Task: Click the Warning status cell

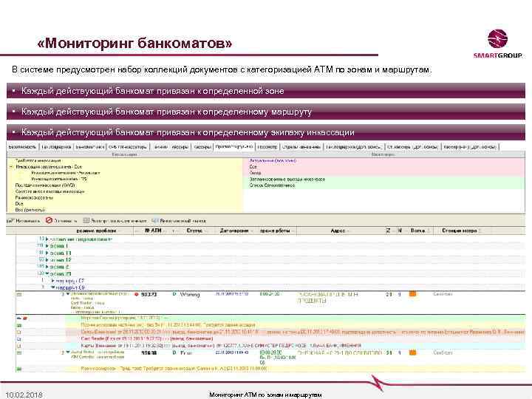Action: [190, 295]
